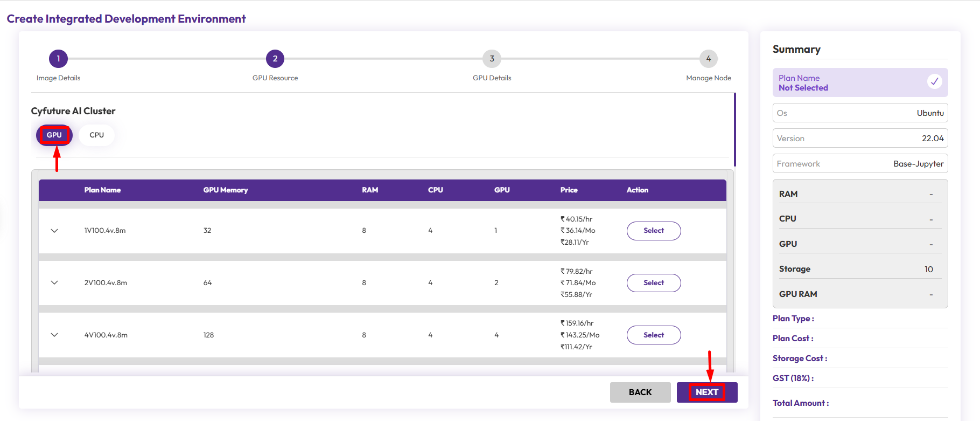Viewport: 980px width, 421px height.
Task: Select the 2V100.4v.8m plan
Action: pos(653,283)
